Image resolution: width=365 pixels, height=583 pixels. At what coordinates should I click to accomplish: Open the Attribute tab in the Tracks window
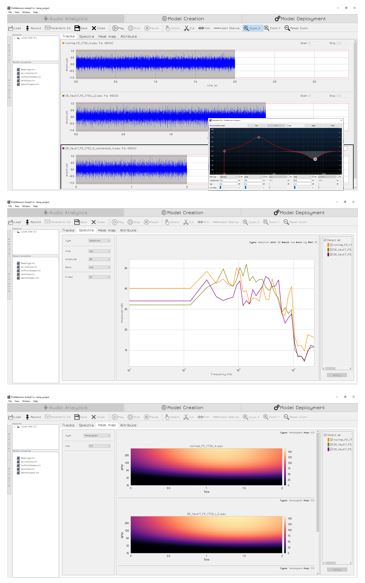tap(129, 36)
